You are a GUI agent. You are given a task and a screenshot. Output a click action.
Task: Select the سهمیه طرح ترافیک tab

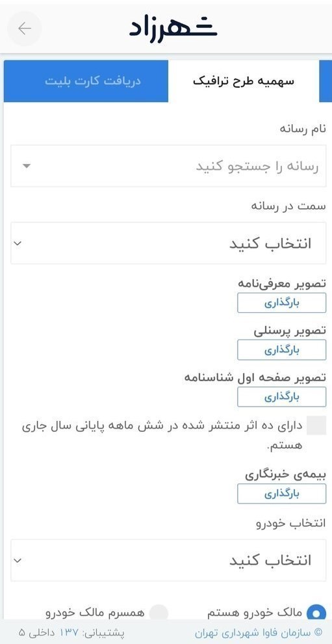[x=244, y=81]
